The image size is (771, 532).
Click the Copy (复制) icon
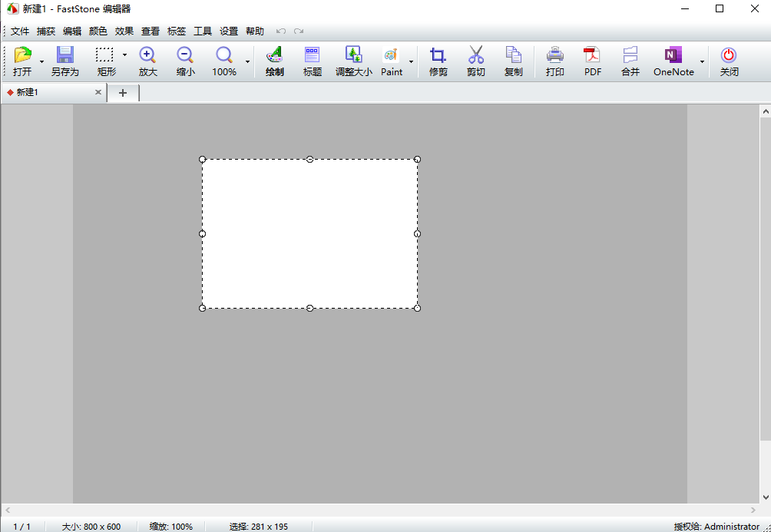(x=513, y=55)
